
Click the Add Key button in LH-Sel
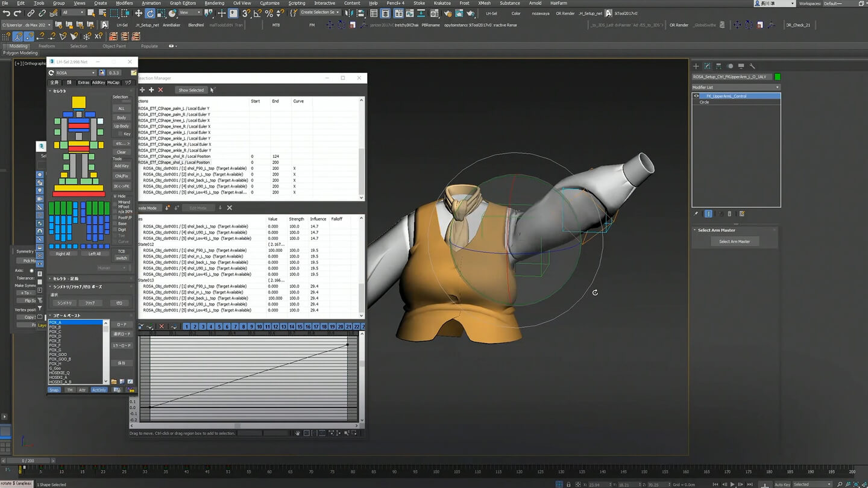[122, 166]
